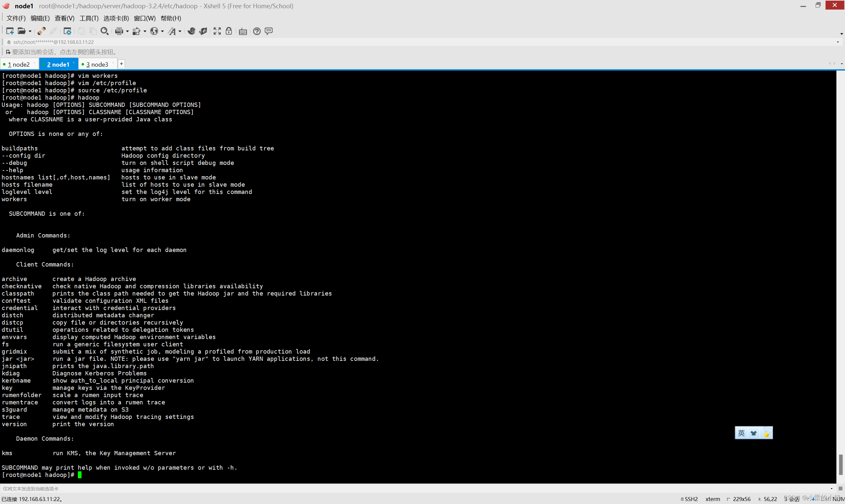Close the node3 tab
Screen dimensions: 845x504
tap(113, 63)
